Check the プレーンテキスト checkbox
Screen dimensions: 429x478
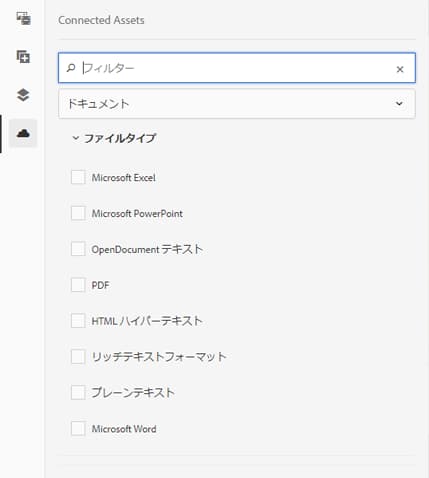coord(78,393)
